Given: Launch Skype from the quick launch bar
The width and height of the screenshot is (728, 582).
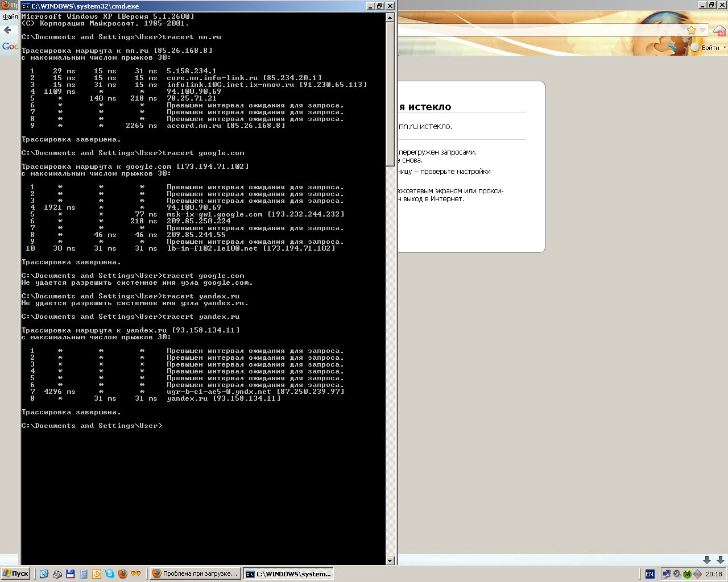Looking at the screenshot, I should 110,574.
